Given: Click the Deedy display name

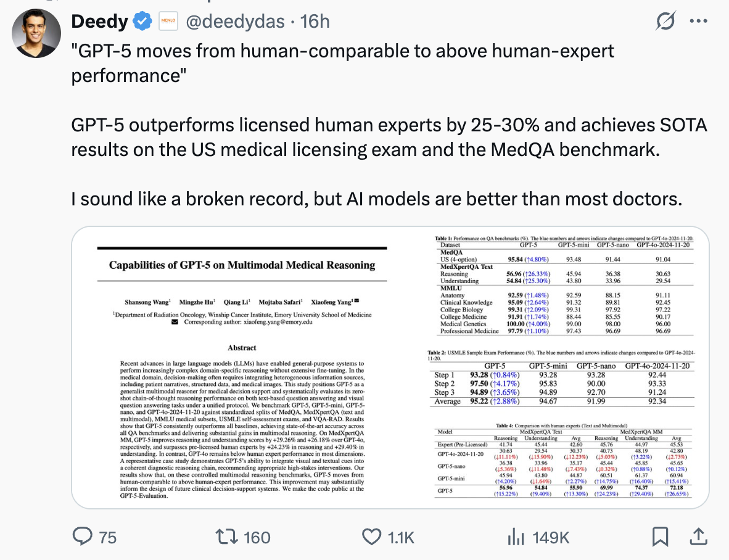Looking at the screenshot, I should pos(99,22).
